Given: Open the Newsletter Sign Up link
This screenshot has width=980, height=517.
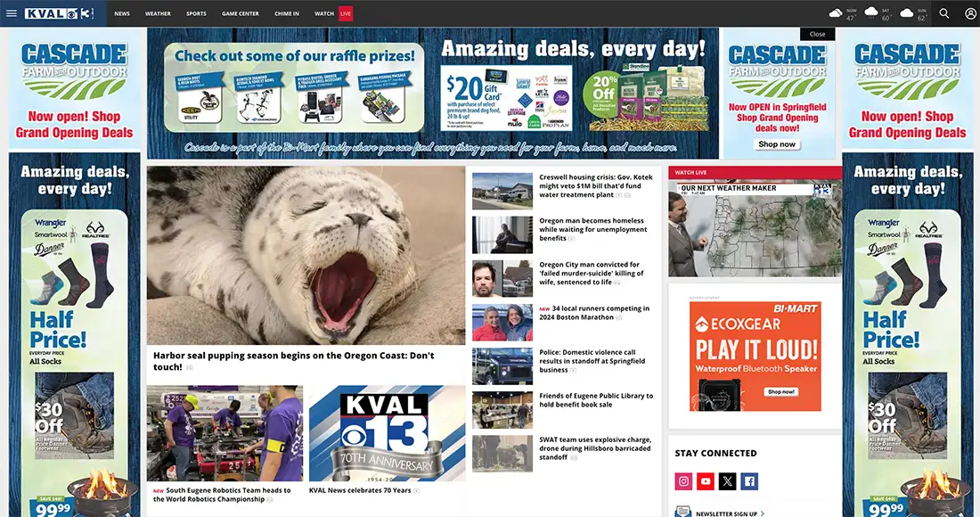Looking at the screenshot, I should (727, 513).
